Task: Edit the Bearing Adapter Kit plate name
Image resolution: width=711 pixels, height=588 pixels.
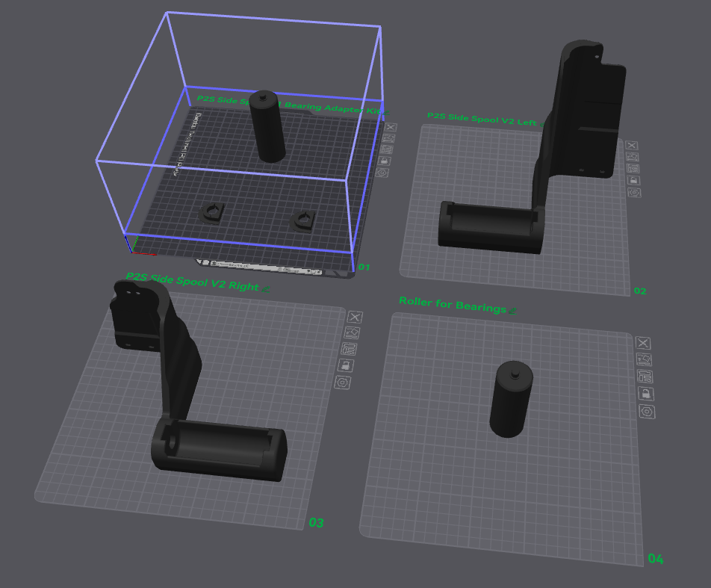Action: (x=386, y=112)
